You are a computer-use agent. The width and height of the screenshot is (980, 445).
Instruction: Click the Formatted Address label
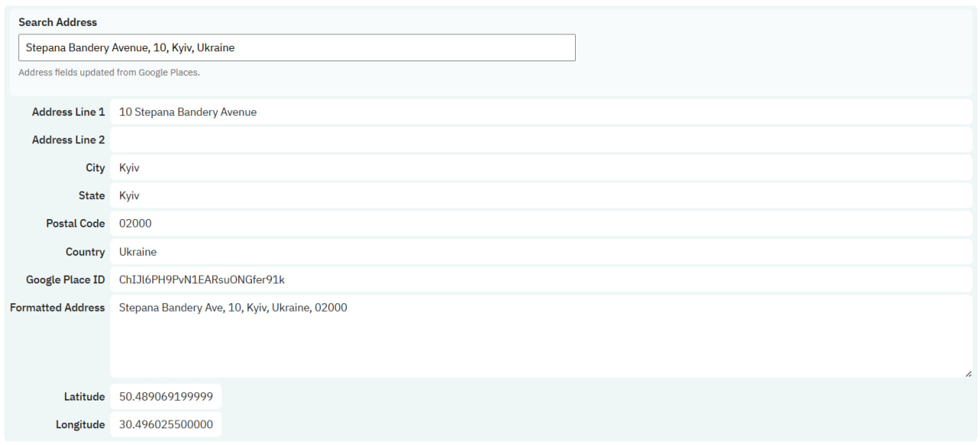57,307
